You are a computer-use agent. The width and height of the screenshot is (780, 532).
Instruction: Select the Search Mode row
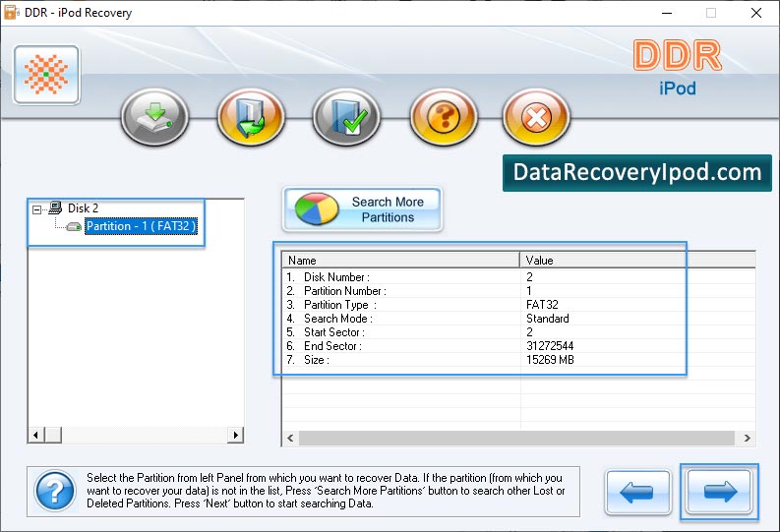(x=518, y=319)
